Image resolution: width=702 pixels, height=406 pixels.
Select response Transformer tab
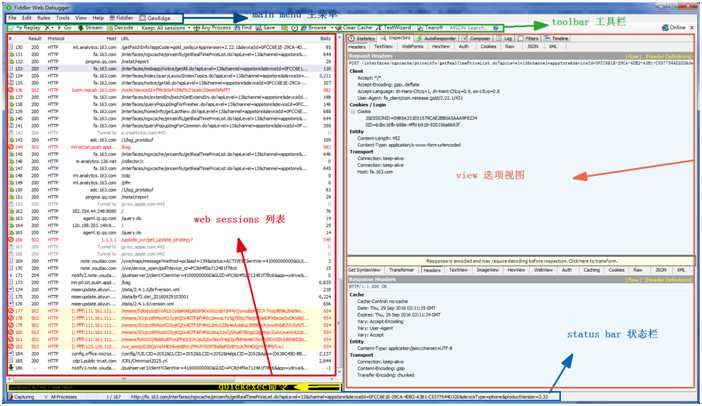tap(402, 270)
